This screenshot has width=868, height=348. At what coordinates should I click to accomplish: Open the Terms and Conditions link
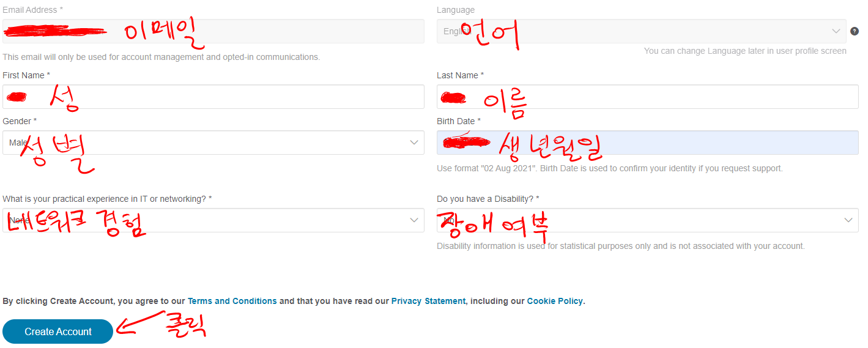(232, 301)
